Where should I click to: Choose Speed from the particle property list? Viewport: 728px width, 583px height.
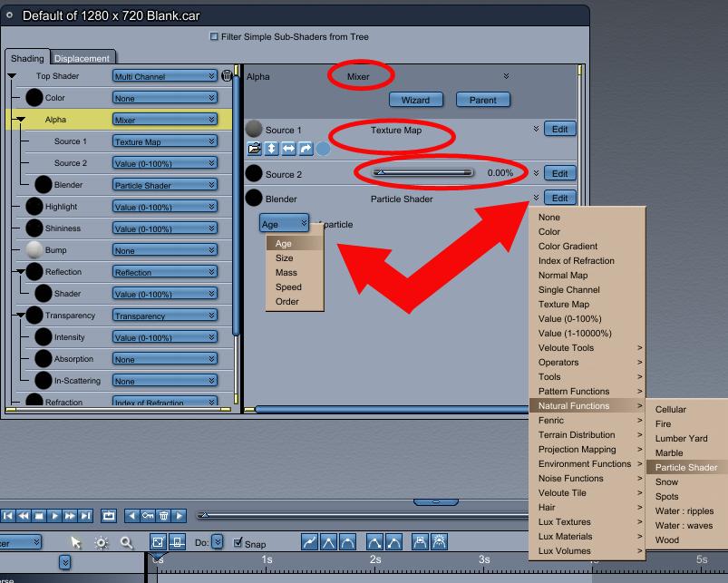(x=295, y=287)
